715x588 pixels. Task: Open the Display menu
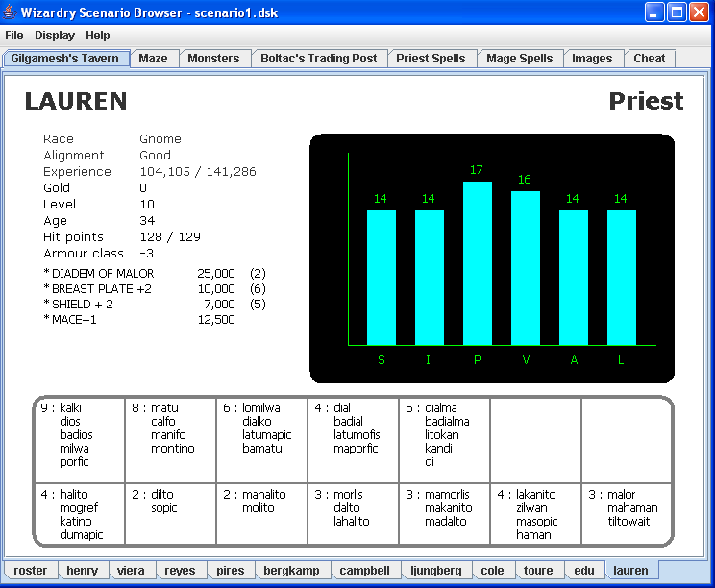click(x=55, y=36)
